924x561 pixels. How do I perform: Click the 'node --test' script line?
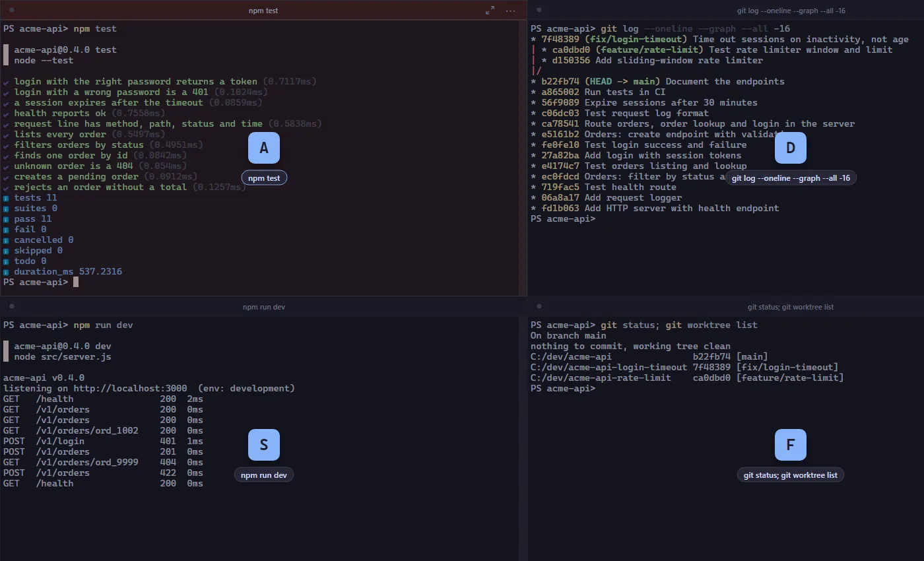point(44,61)
